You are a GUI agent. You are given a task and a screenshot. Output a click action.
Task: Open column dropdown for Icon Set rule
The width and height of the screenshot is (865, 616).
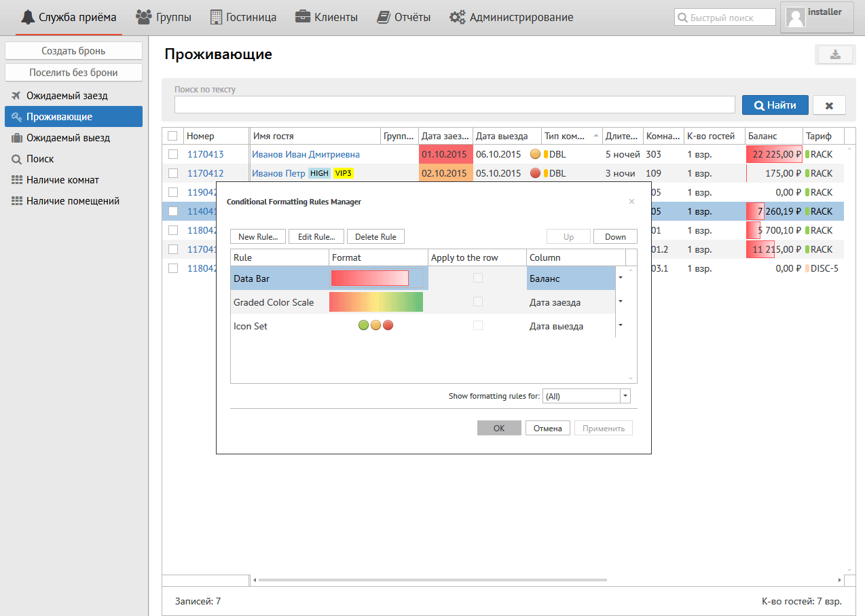pyautogui.click(x=621, y=325)
